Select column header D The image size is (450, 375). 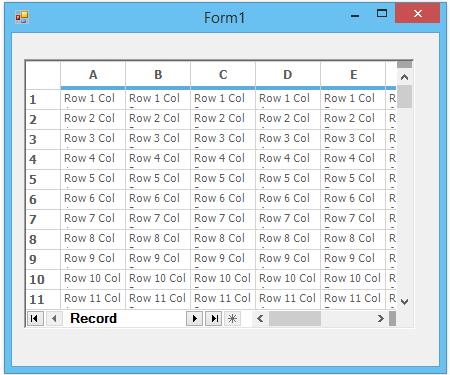[288, 75]
